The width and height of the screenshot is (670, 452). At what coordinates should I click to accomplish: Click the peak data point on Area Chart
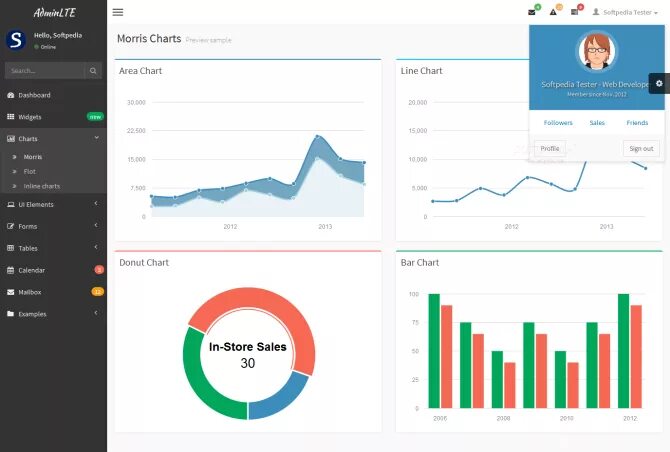317,136
